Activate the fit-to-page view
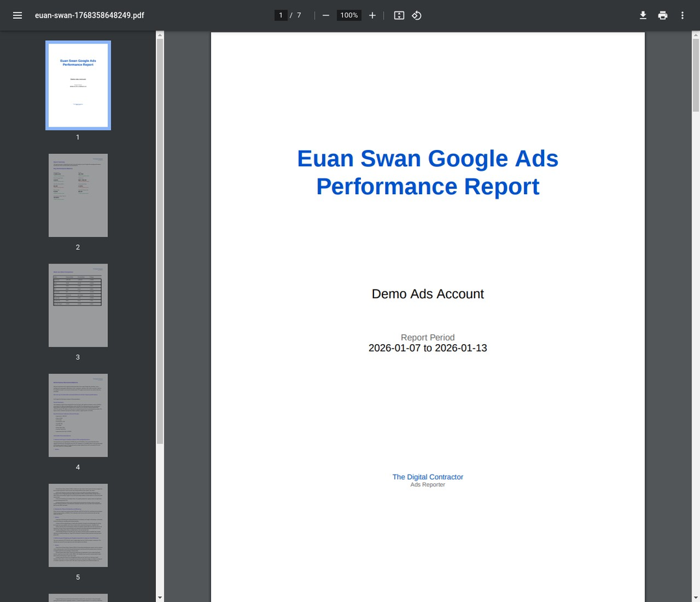 coord(399,15)
